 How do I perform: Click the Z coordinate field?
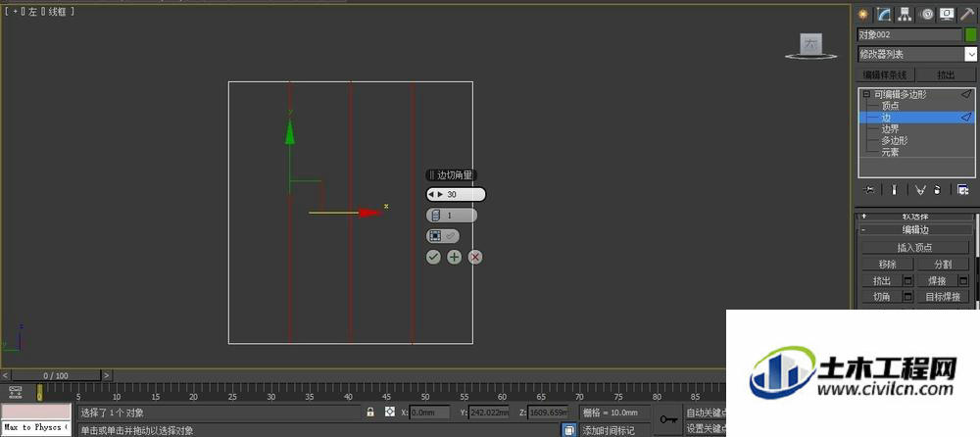point(548,413)
